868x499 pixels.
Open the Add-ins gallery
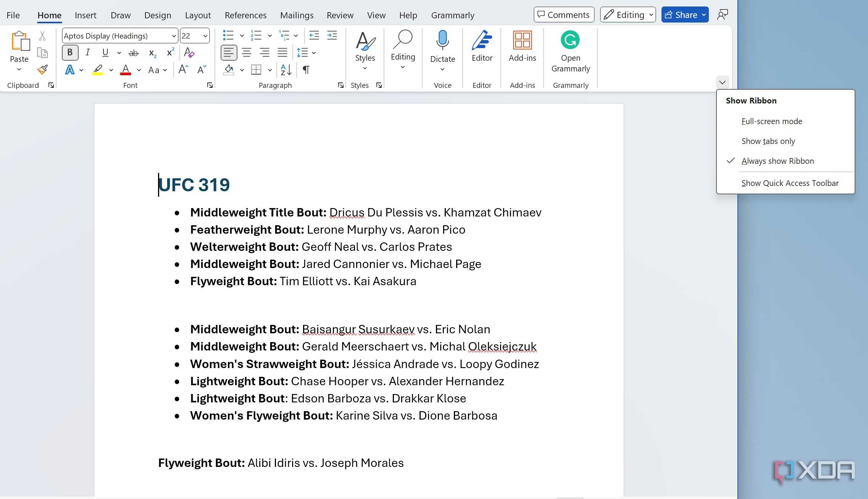tap(522, 47)
